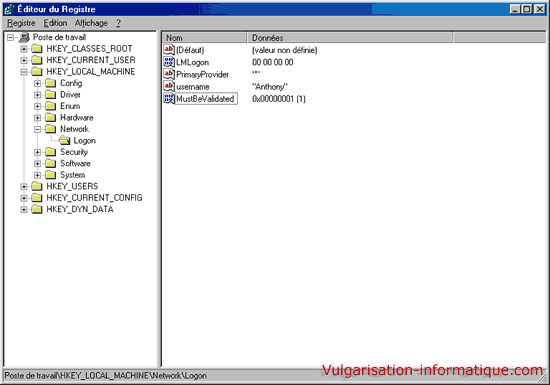The width and height of the screenshot is (550, 385).
Task: Select the PrimaryProvider value name
Action: (202, 75)
